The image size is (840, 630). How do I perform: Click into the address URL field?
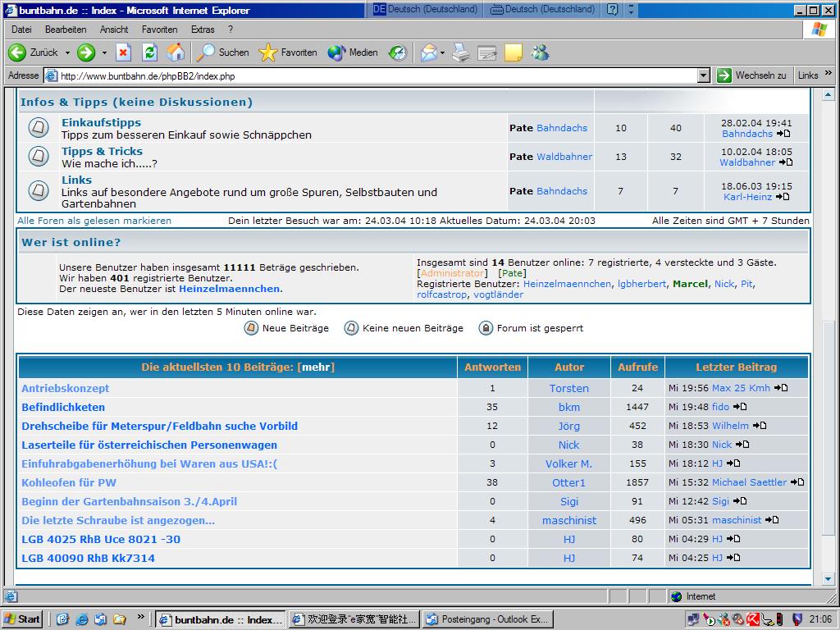click(369, 75)
